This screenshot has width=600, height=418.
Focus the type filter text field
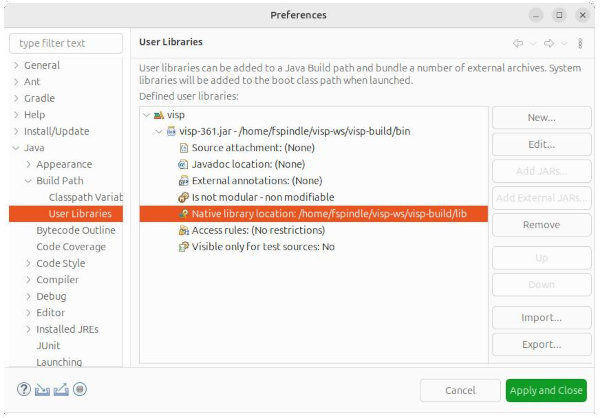(x=66, y=43)
